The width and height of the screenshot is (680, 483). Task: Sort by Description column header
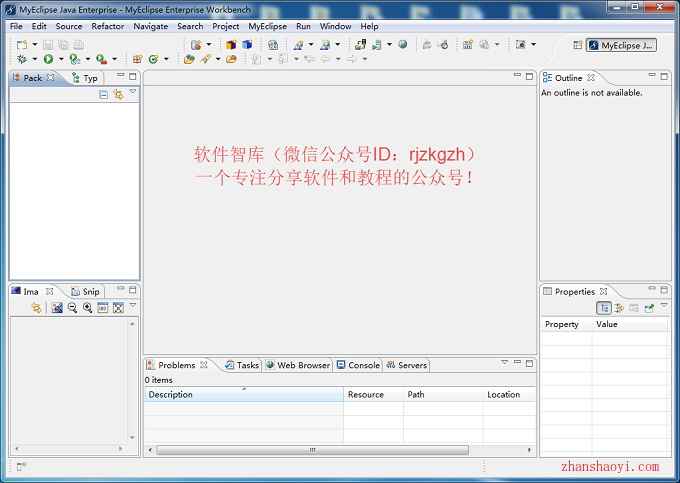244,395
